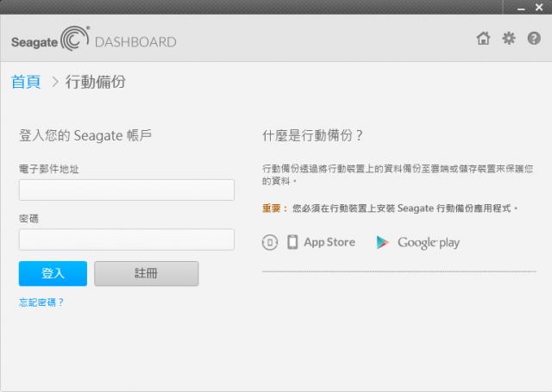The height and width of the screenshot is (392, 552).
Task: Click the Google Play triangle logo
Action: click(382, 242)
